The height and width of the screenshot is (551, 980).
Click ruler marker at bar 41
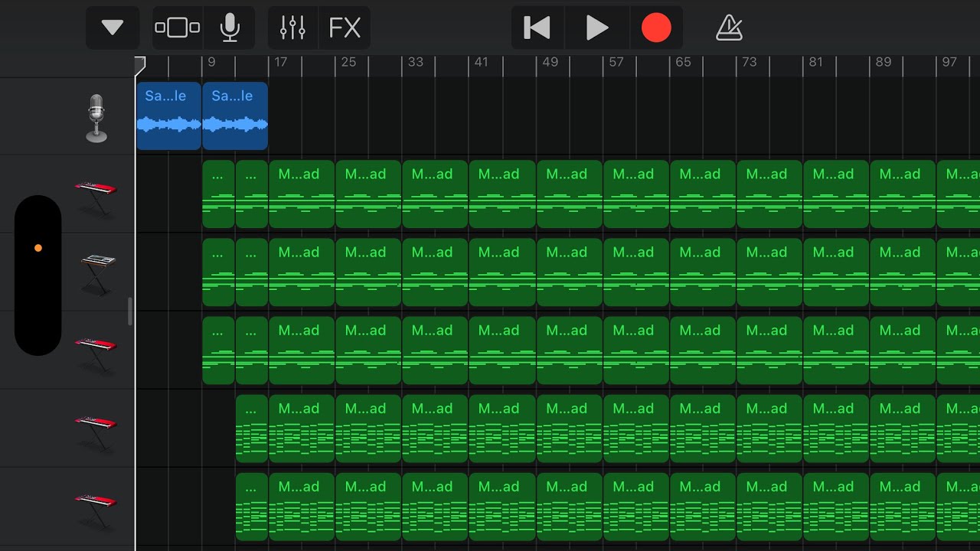pos(481,62)
